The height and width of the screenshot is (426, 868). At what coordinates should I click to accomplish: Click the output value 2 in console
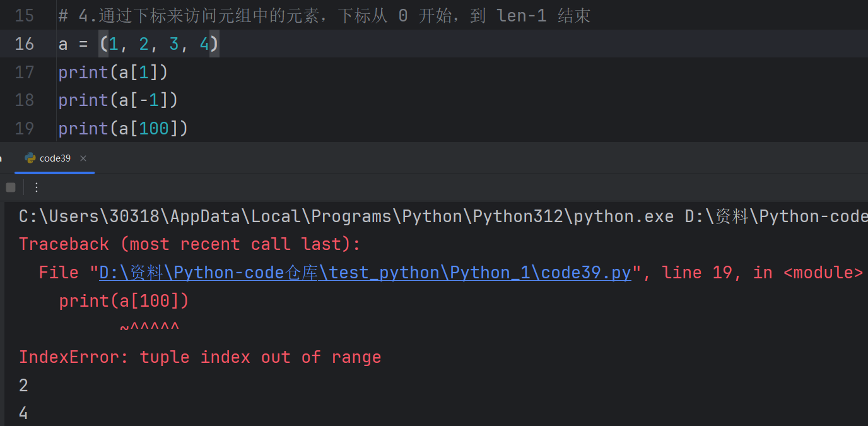[x=23, y=385]
